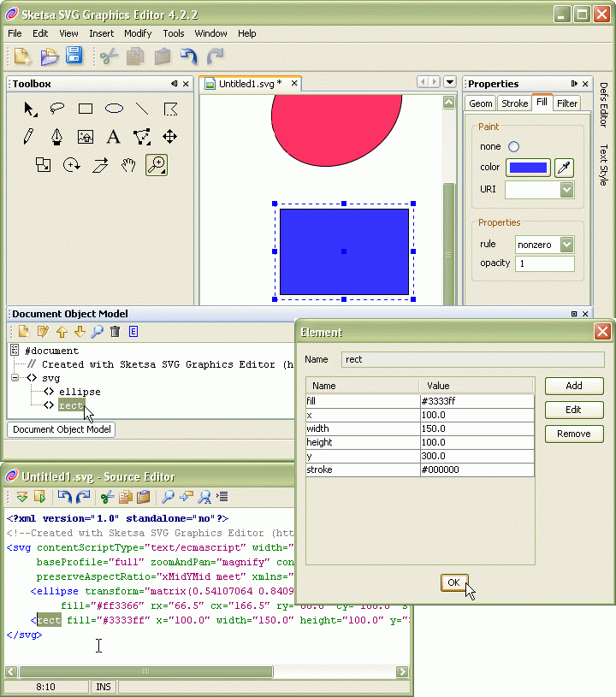Select the ellipse node in DOM tree
Image resolution: width=616 pixels, height=697 pixels.
click(80, 392)
